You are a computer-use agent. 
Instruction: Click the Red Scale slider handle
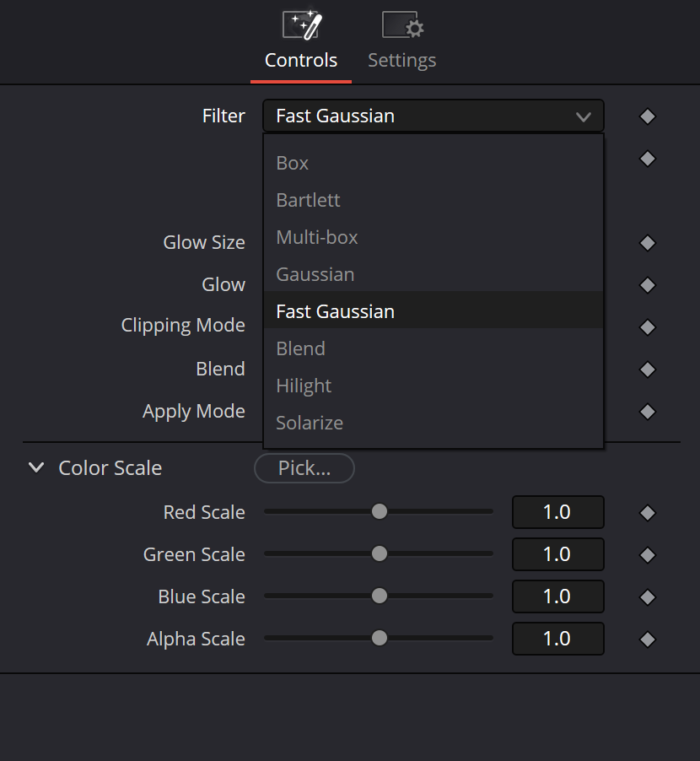[380, 511]
